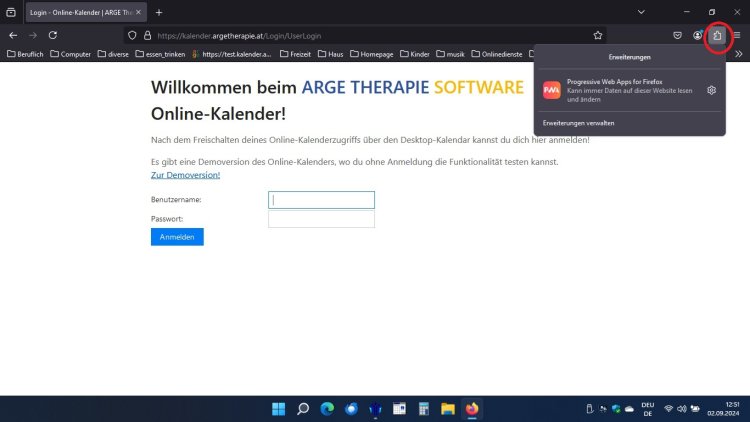Reload the current page
This screenshot has height=422, width=750.
pos(53,35)
